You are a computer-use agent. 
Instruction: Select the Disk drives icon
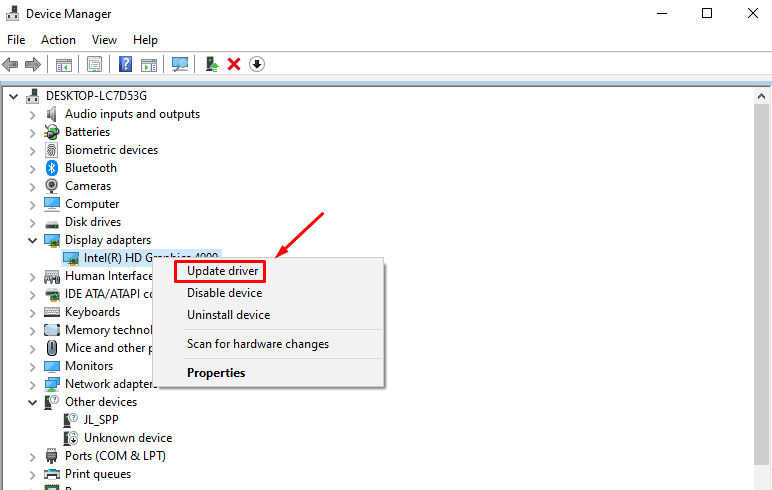52,224
